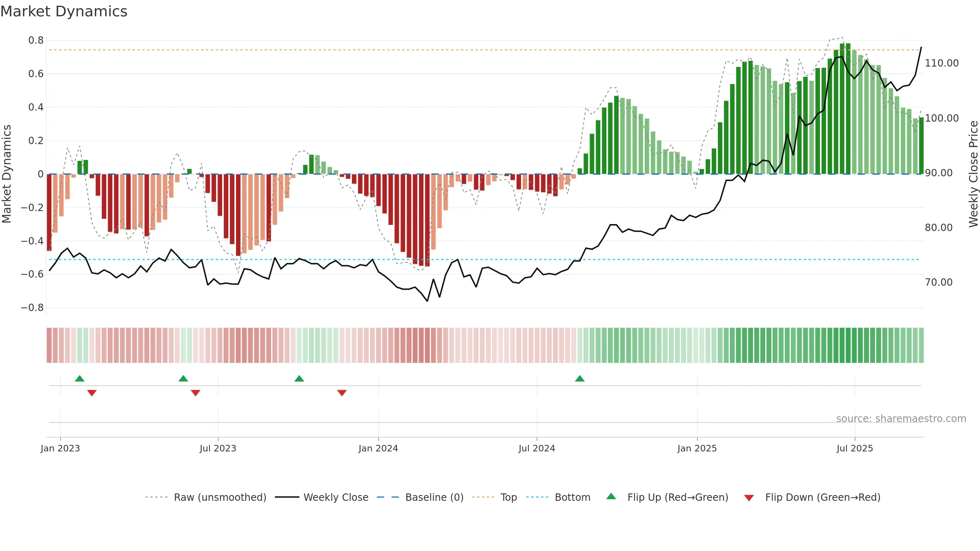
Task: Click the Weekly Close Price axis label
Action: click(x=973, y=174)
